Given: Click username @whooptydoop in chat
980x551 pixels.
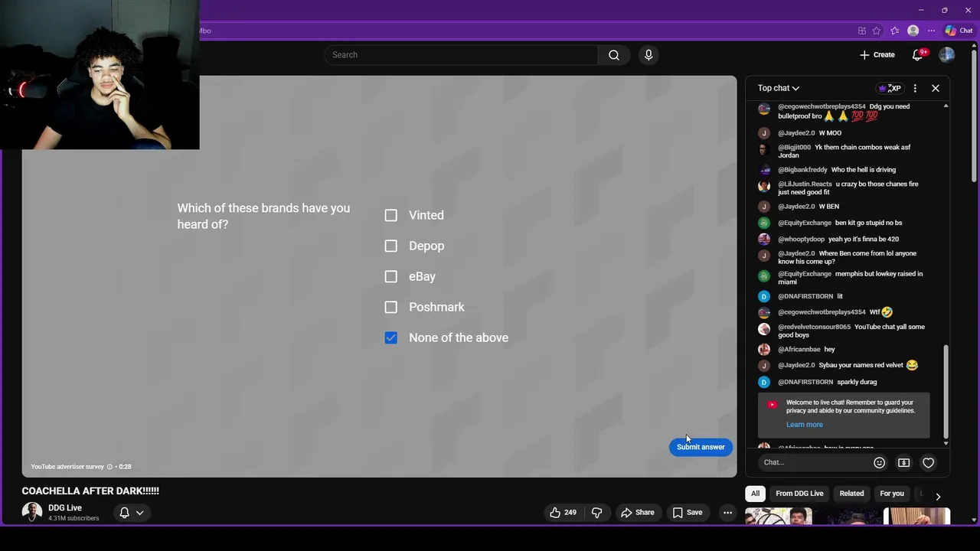Looking at the screenshot, I should pos(801,239).
